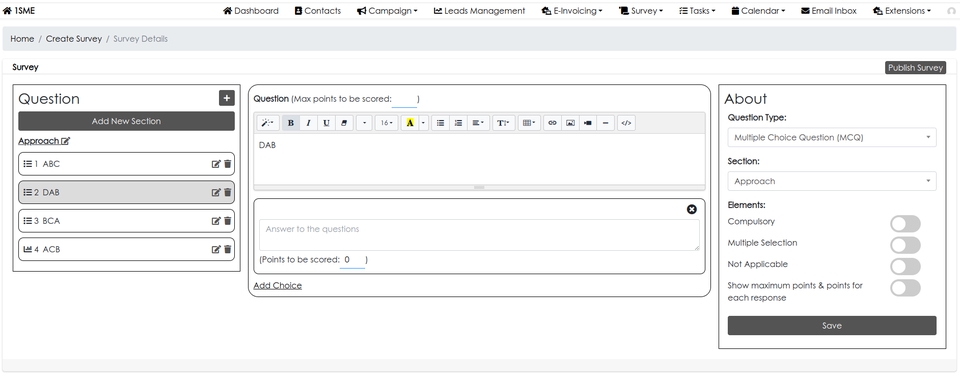Edit question 3 BCA
The height and width of the screenshot is (383, 960).
click(x=216, y=221)
